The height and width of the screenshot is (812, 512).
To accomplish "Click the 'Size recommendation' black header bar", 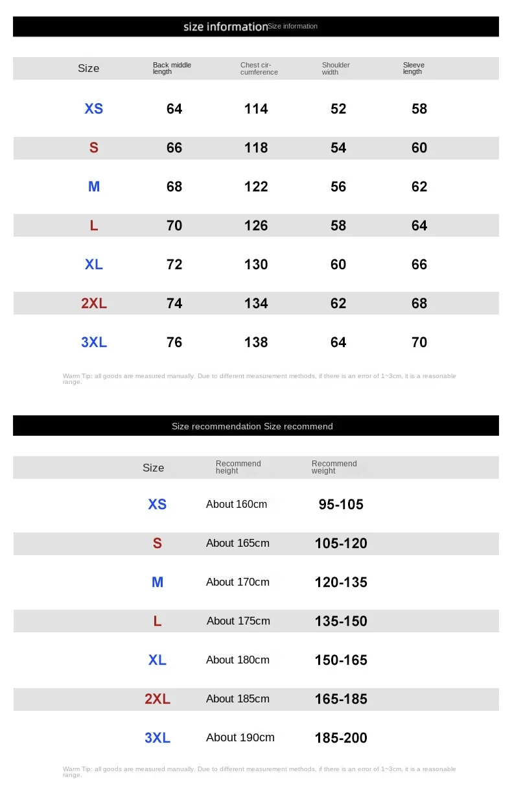I will [x=255, y=426].
